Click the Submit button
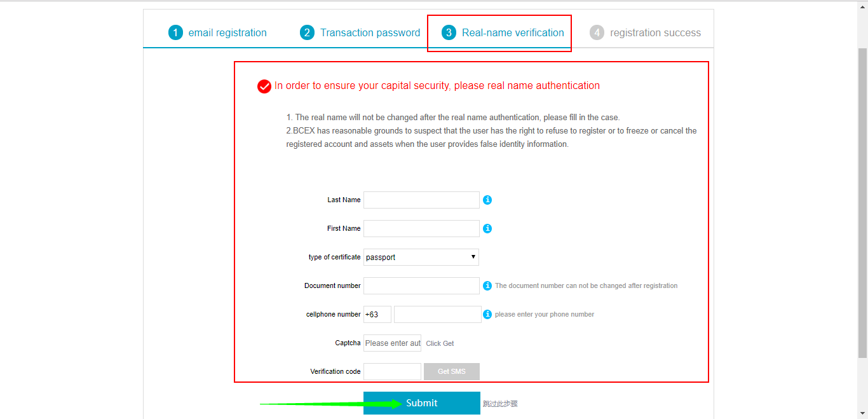Screen dimensions: 868x419 [422, 403]
